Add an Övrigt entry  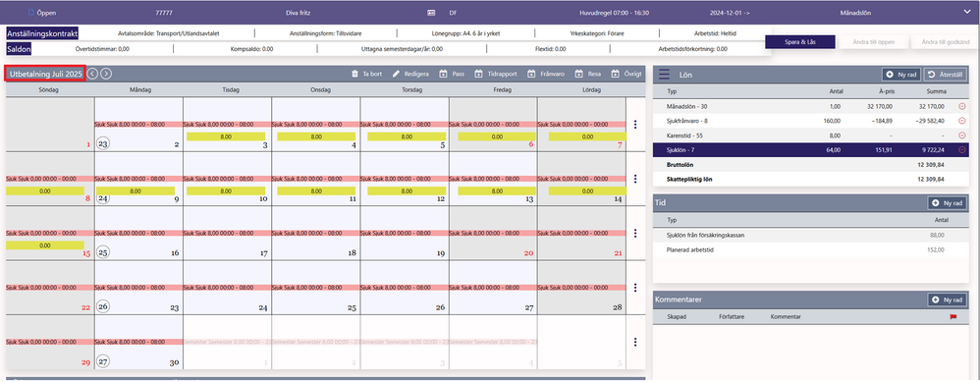click(x=626, y=74)
